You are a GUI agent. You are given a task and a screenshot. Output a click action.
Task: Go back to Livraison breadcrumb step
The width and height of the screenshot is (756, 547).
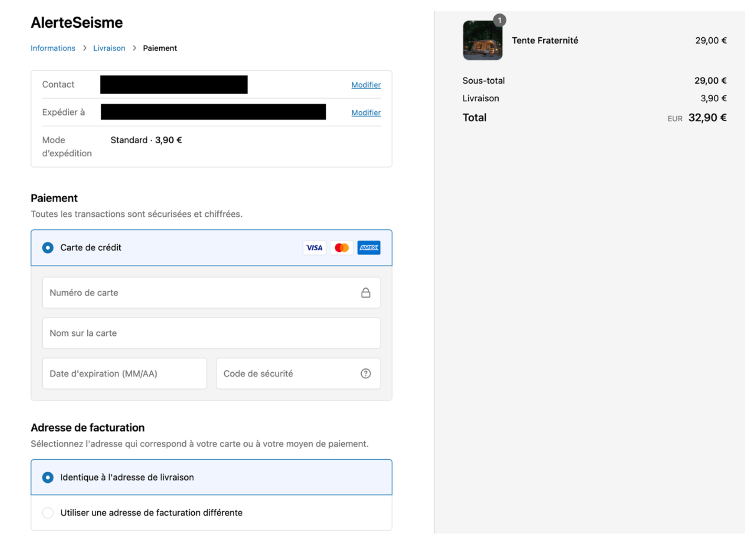click(x=109, y=48)
